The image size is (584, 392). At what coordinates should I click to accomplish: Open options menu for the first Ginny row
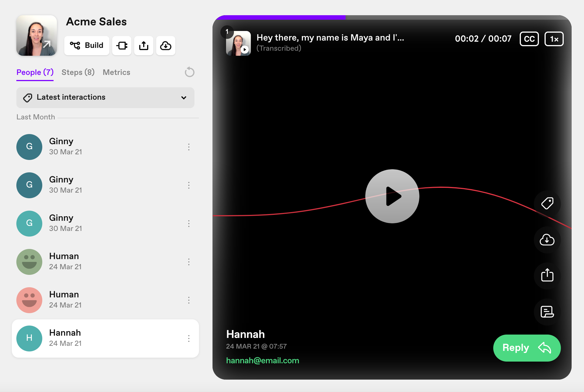point(189,147)
